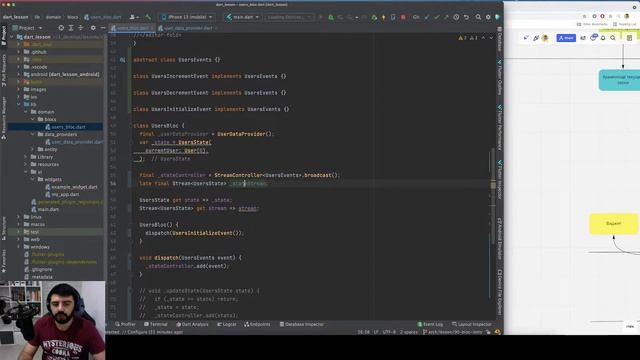
Task: Click the yellow diagram node in browser window
Action: tap(613, 224)
